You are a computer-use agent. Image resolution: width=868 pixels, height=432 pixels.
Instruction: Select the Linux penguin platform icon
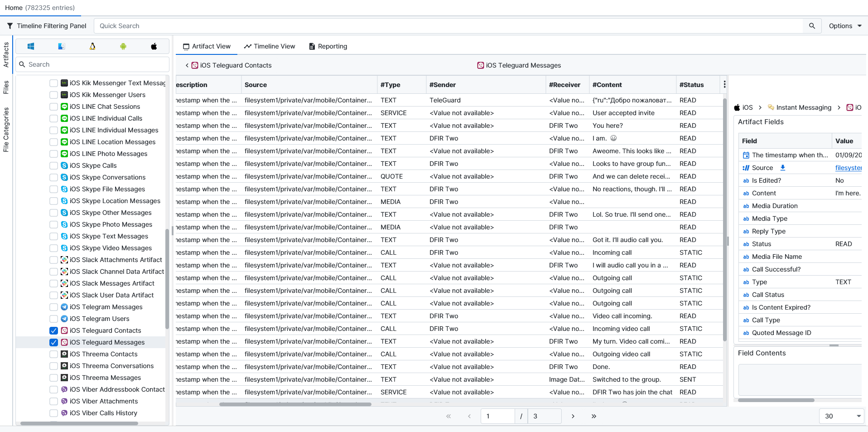(92, 46)
